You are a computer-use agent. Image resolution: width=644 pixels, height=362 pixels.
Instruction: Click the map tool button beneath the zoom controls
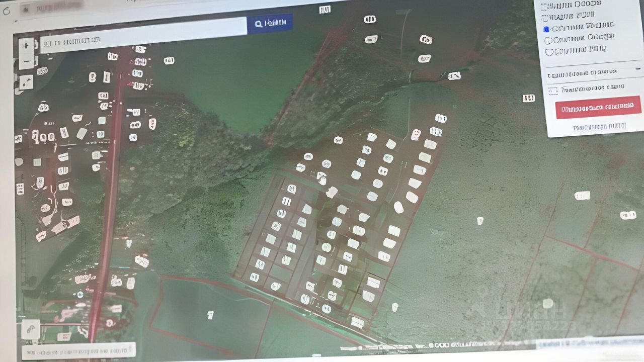(26, 82)
